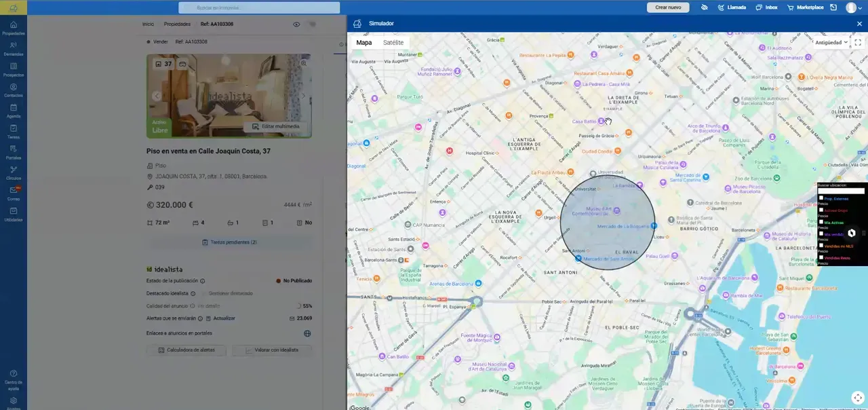The width and height of the screenshot is (868, 410).
Task: Open Calculadora de alertas
Action: (186, 350)
